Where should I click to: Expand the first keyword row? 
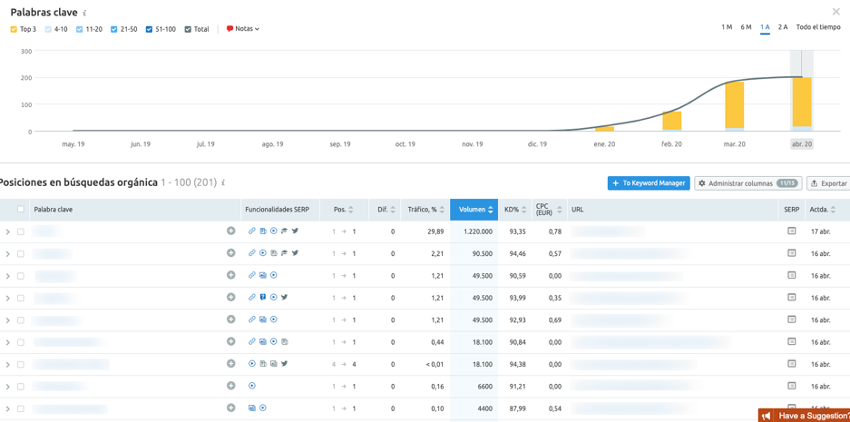pos(8,232)
